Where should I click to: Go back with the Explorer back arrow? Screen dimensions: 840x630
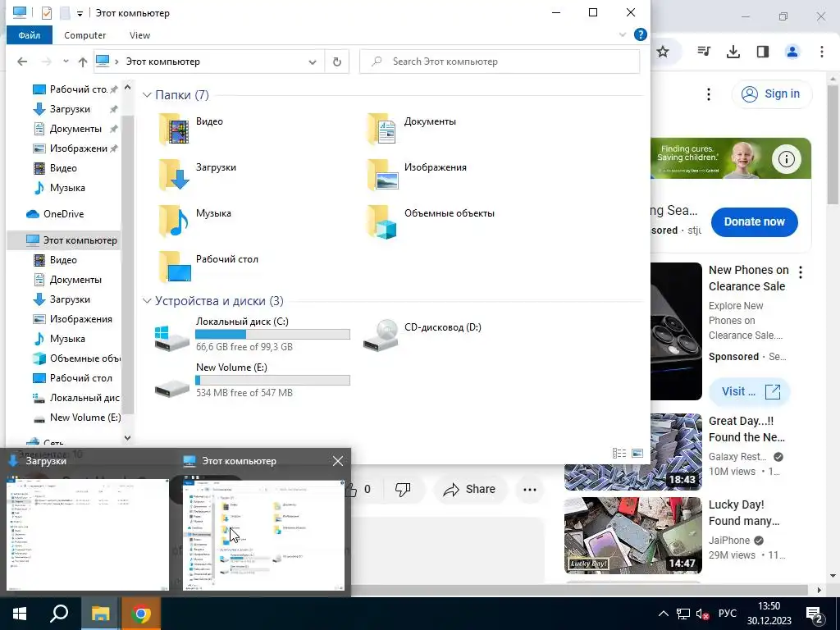click(x=22, y=62)
